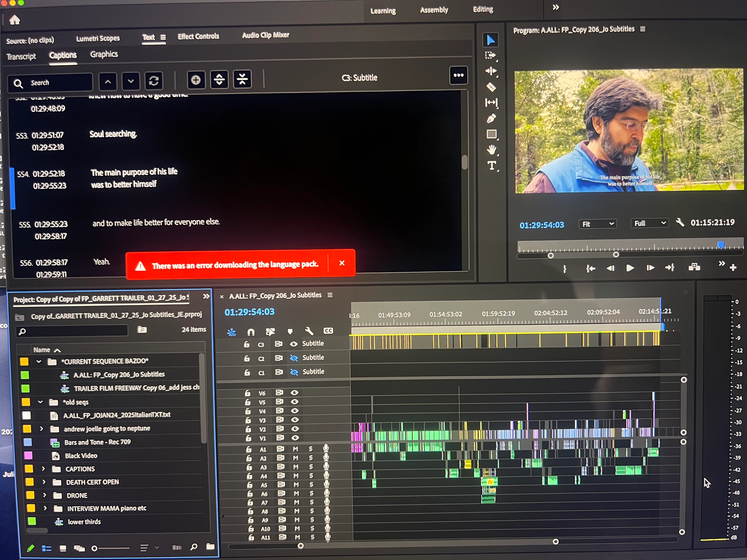Screen dimensions: 747x560
Task: Click the merge caption segments icon
Action: coord(242,80)
